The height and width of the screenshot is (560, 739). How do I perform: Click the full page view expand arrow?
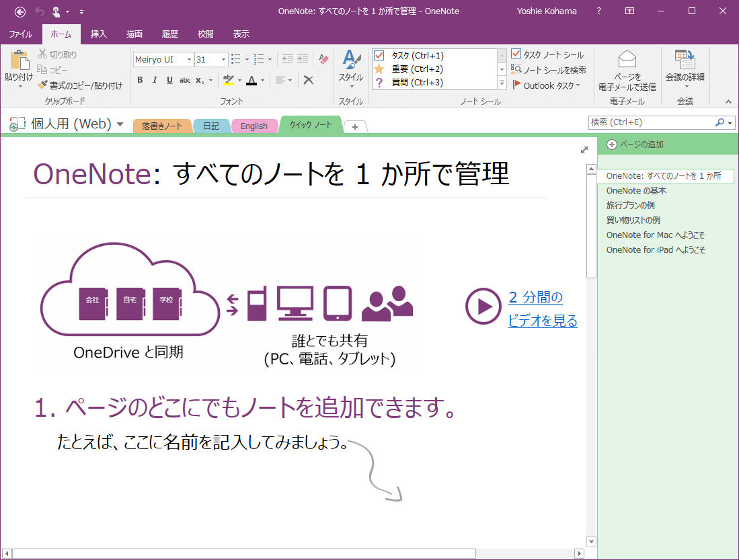coord(584,150)
